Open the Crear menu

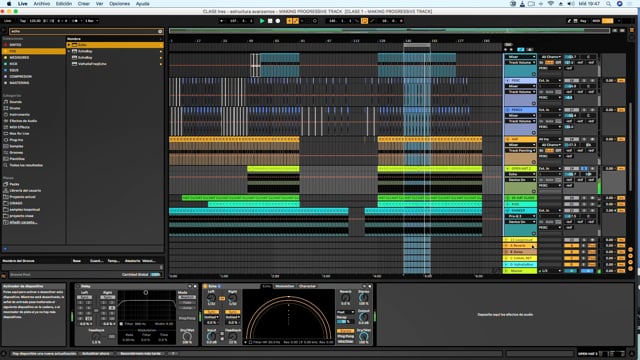tap(84, 4)
